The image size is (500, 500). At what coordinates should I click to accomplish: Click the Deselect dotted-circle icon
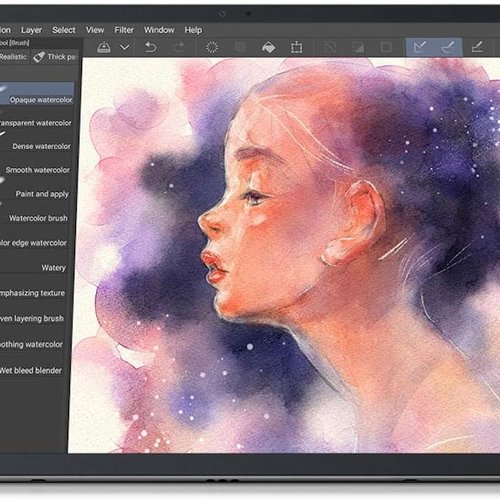tap(212, 47)
